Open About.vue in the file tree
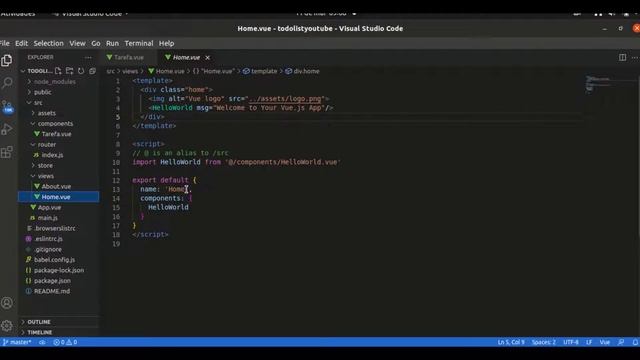 [x=56, y=187]
